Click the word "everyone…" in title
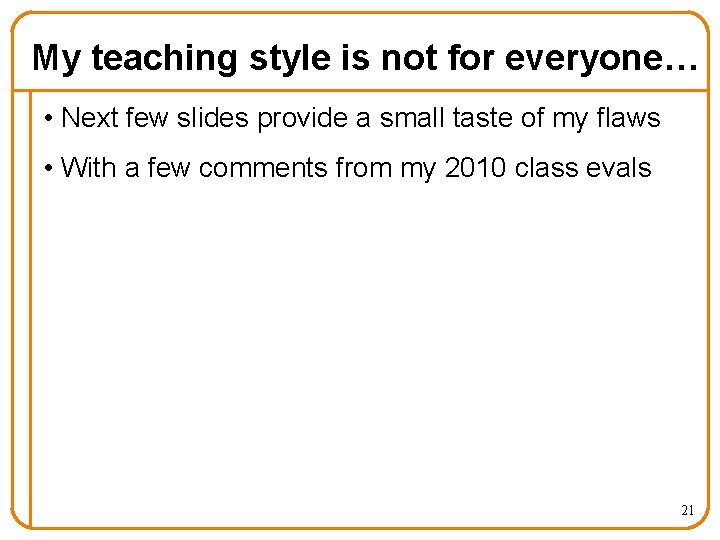 (600, 58)
